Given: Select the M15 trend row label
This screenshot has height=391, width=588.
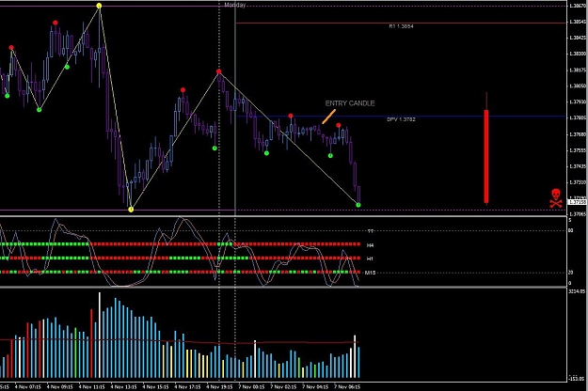Looking at the screenshot, I should [x=370, y=273].
